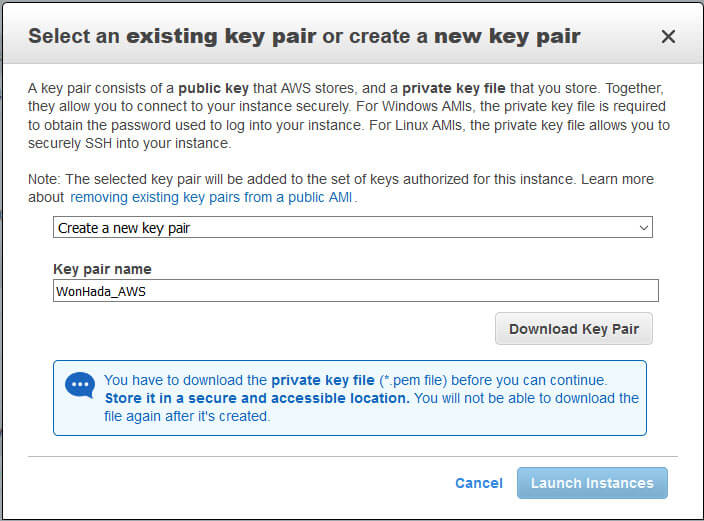This screenshot has width=704, height=521.
Task: Focus the Key pair name input field
Action: pos(356,291)
